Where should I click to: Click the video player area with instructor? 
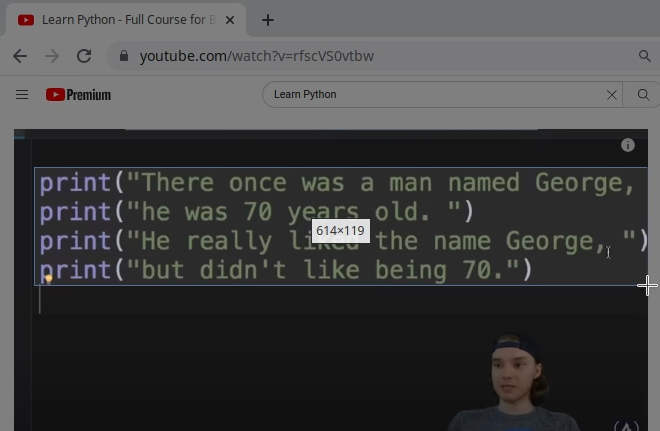tap(331, 280)
